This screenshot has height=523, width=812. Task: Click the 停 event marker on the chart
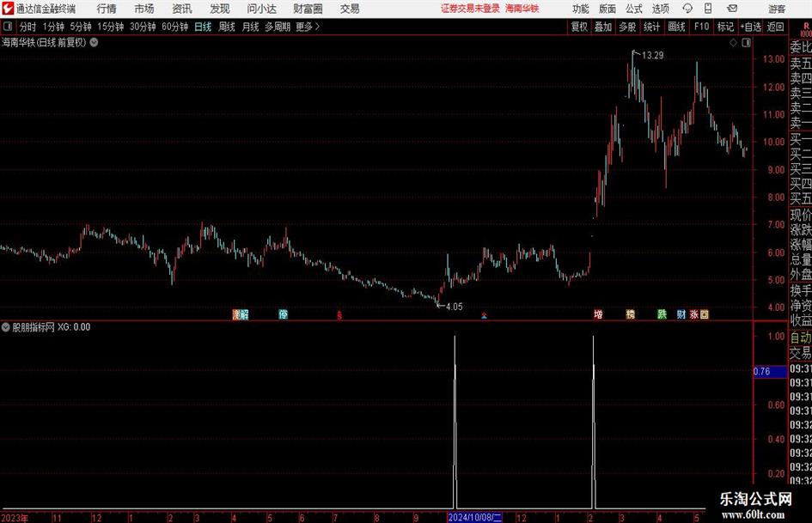click(284, 314)
